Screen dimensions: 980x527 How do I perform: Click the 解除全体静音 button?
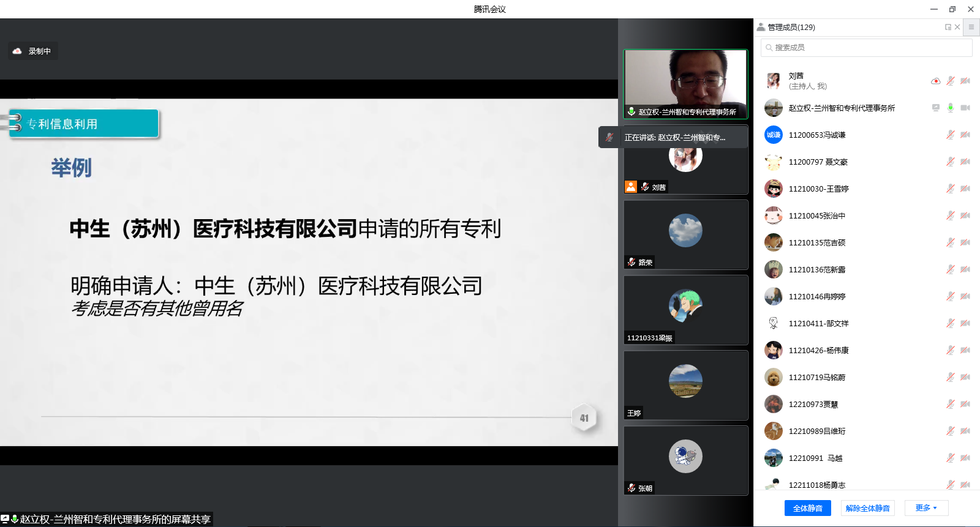coord(867,508)
